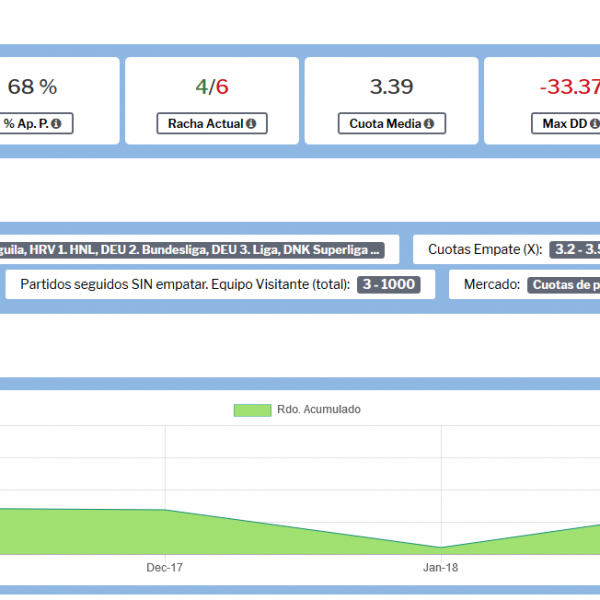Click the Mercado: label
This screenshot has width=600, height=600.
point(492,284)
